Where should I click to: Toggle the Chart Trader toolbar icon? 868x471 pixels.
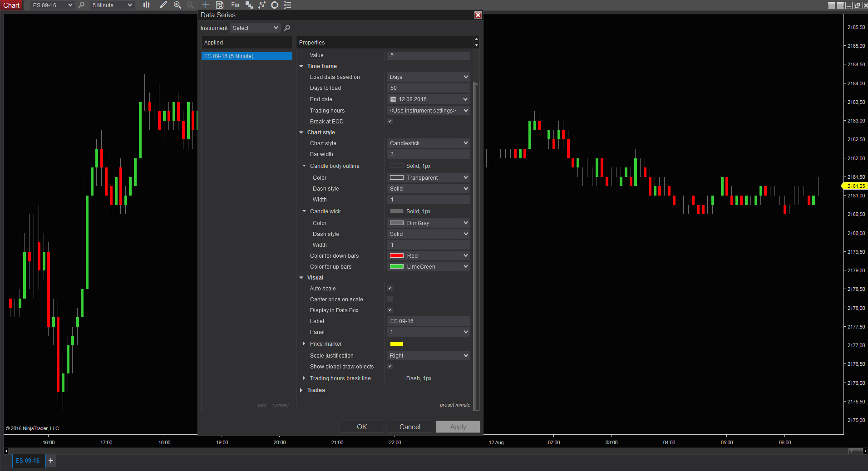click(x=235, y=5)
